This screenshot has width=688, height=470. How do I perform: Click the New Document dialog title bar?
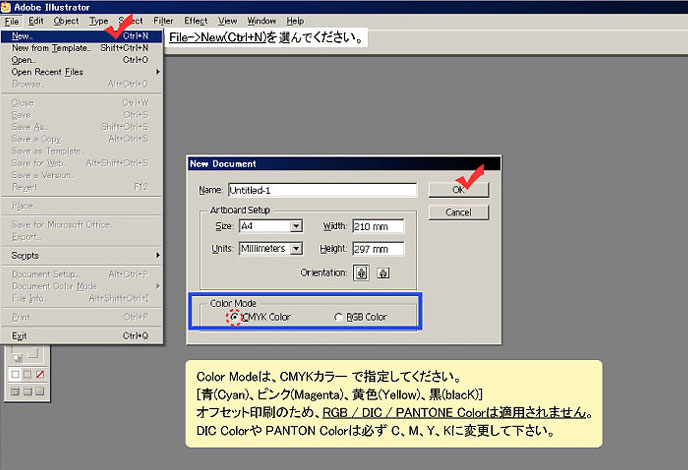pos(344,164)
